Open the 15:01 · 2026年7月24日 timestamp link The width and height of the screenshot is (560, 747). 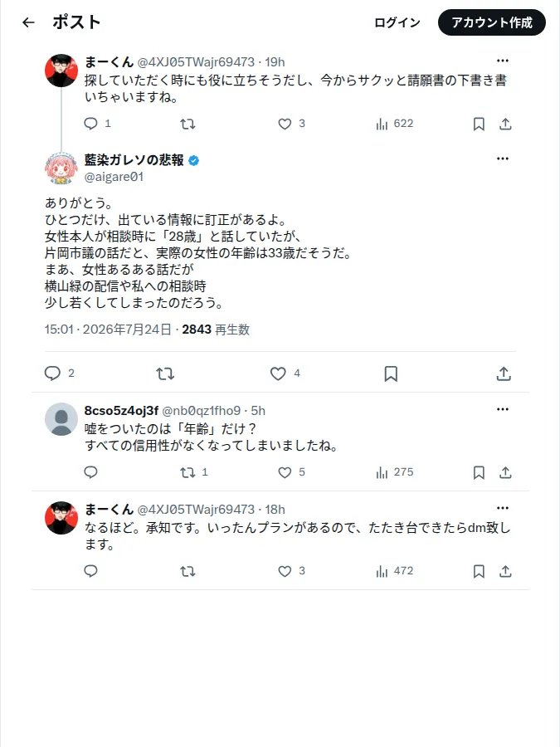(x=108, y=330)
